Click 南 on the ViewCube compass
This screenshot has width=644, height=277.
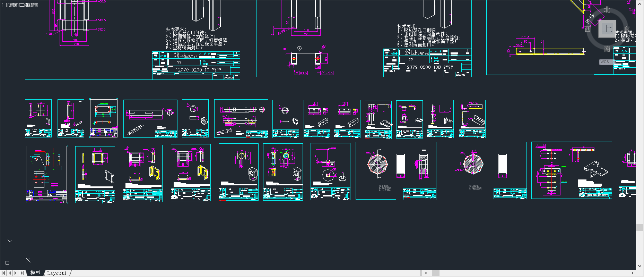pos(607,49)
